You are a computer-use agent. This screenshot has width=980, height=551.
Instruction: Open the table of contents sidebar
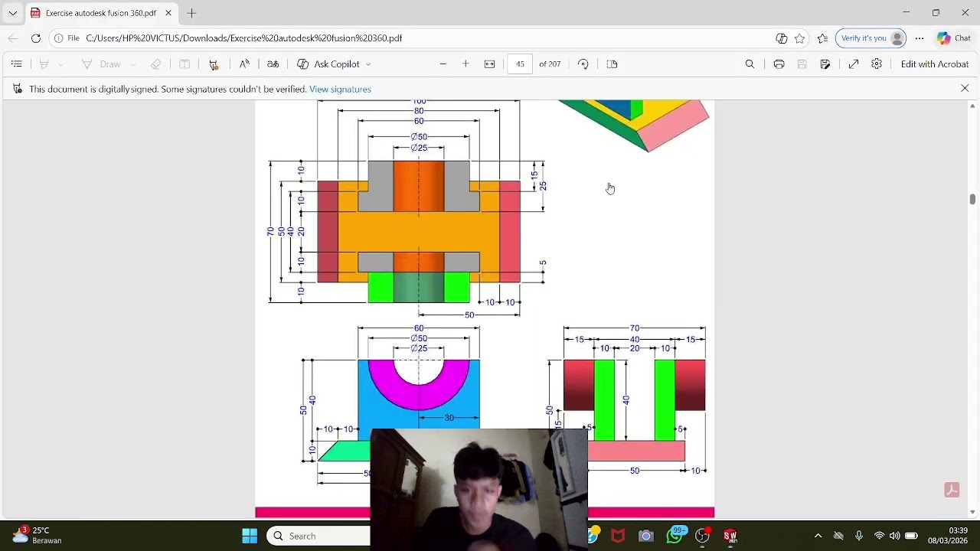pos(17,64)
